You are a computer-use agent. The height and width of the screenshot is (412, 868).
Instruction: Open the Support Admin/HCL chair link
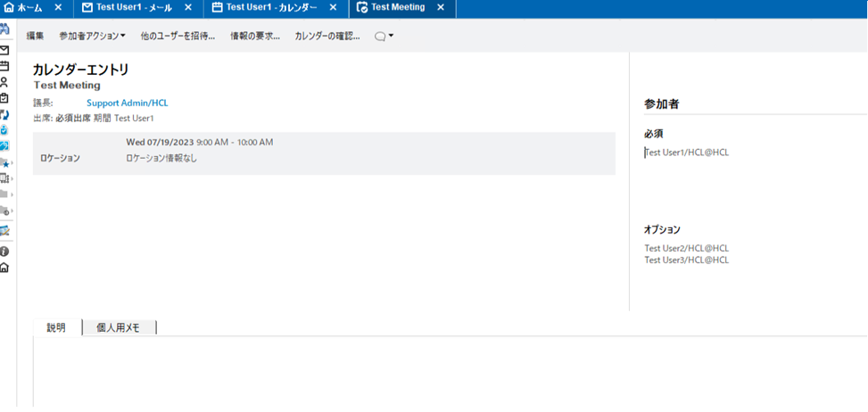click(x=128, y=103)
